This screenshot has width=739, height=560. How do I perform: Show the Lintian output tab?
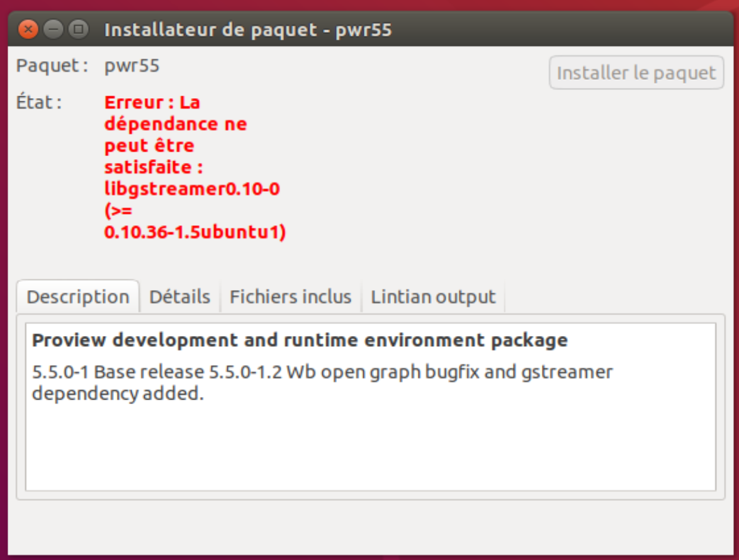(433, 296)
